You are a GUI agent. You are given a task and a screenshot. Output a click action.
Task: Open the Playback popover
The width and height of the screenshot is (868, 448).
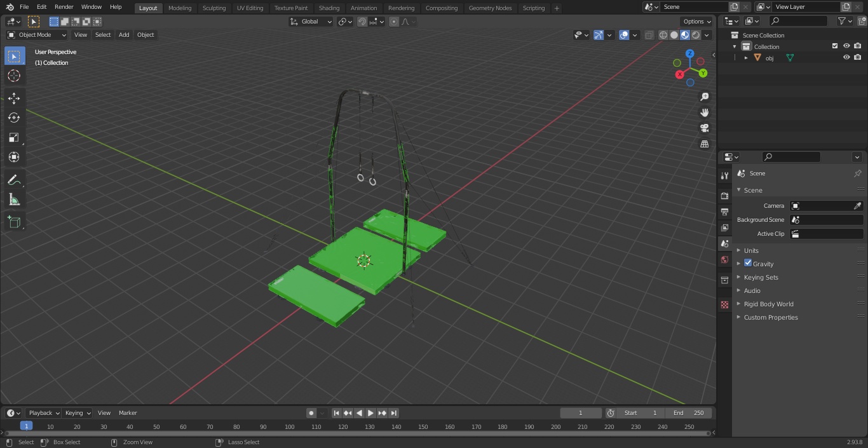(x=44, y=413)
